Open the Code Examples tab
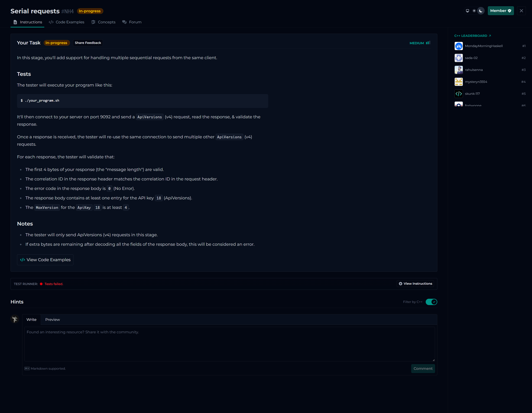The width and height of the screenshot is (532, 413). (66, 22)
